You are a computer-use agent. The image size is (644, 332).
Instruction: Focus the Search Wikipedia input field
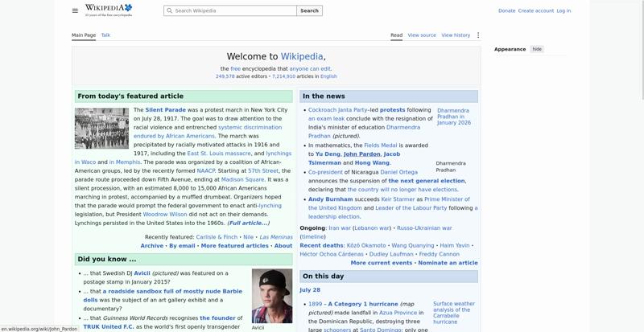pos(230,10)
